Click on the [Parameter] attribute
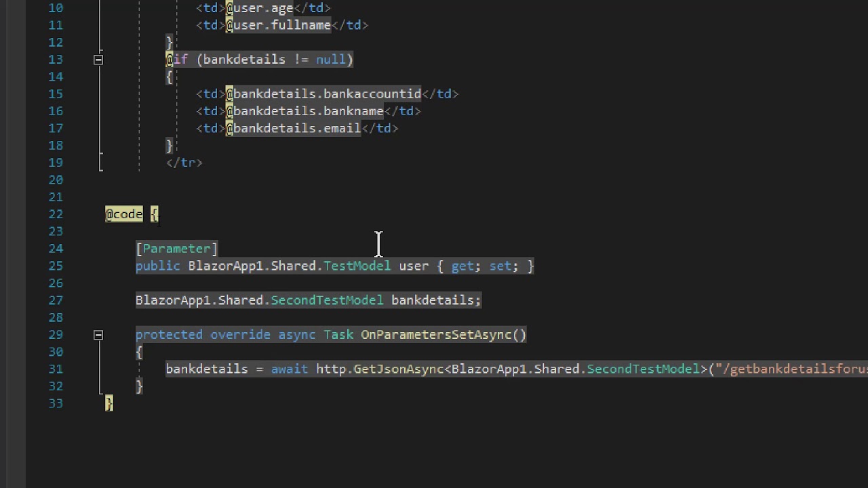 click(176, 249)
